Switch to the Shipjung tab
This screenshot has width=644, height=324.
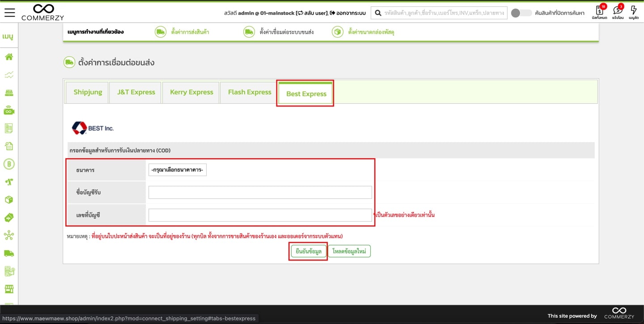pos(88,93)
